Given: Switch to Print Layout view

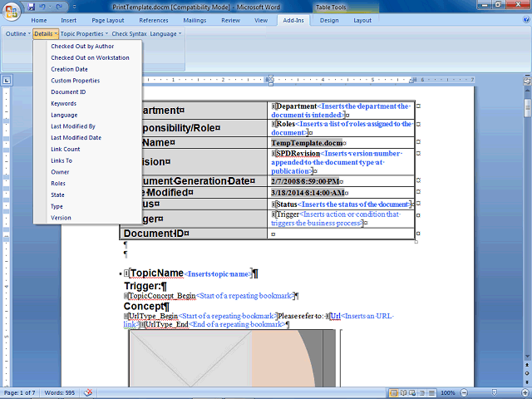Looking at the screenshot, I should click(x=394, y=393).
